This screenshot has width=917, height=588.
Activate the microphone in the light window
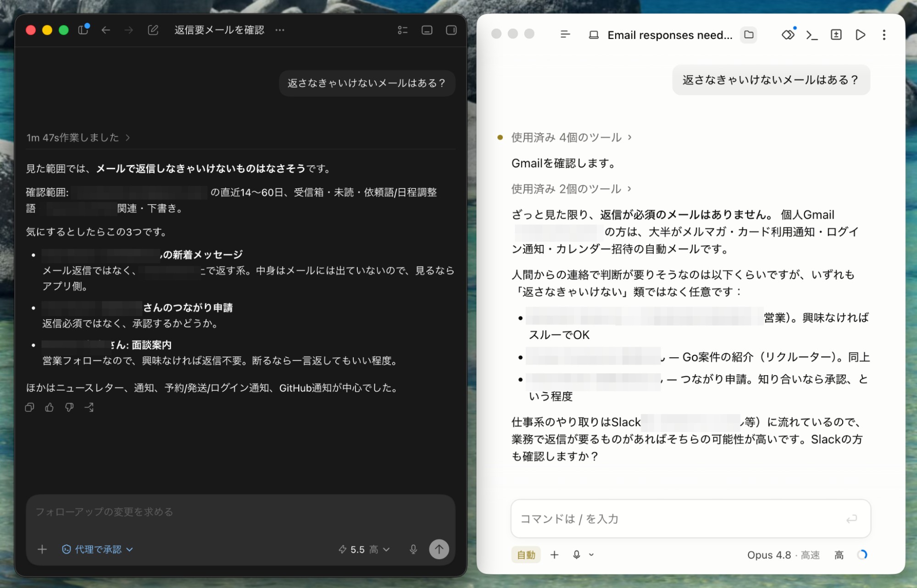(x=577, y=555)
